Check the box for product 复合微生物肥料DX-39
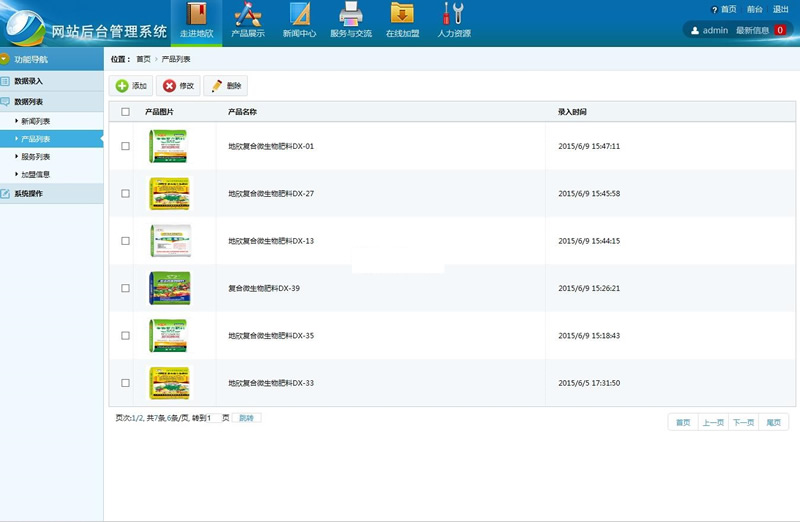The image size is (800, 522). click(x=125, y=288)
